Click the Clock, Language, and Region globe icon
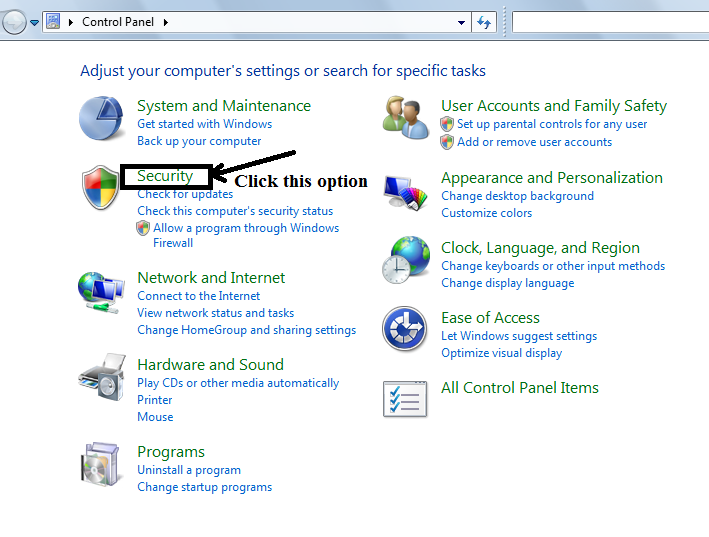Viewport: 709px width, 537px height. (x=406, y=262)
